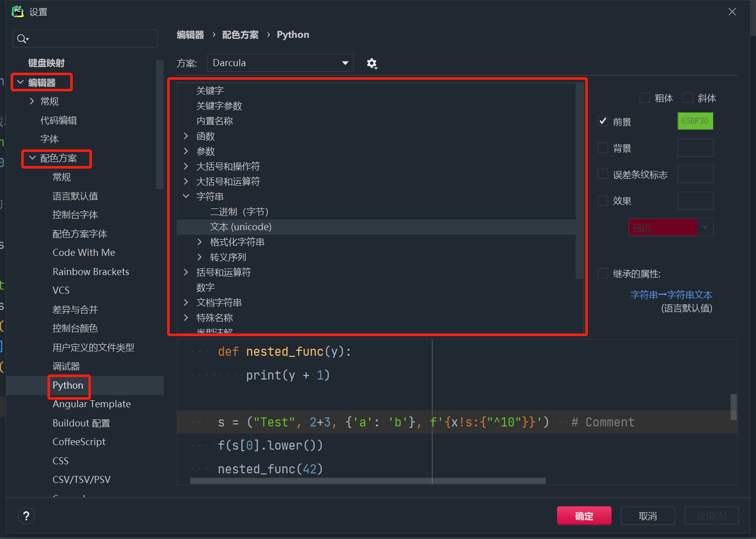Collapse the 配色方案 tree node
The image size is (756, 539).
(x=32, y=158)
